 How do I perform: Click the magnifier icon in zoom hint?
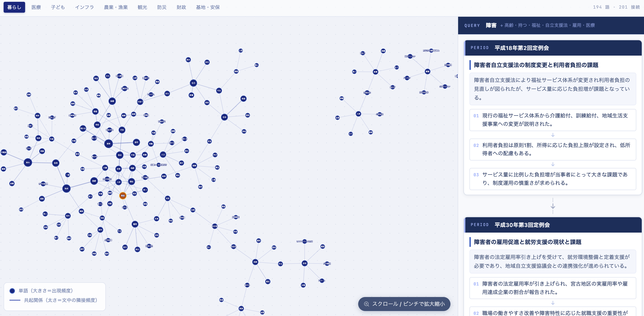(367, 304)
